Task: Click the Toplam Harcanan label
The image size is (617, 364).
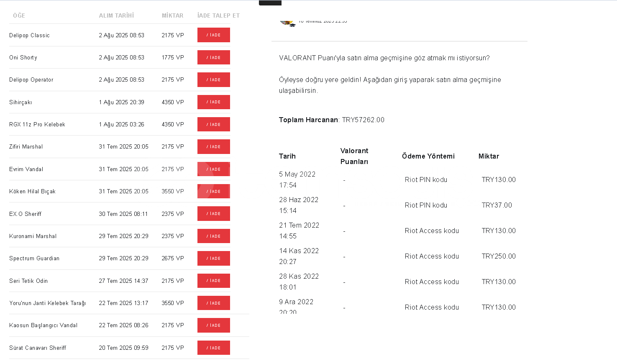Action: [308, 120]
